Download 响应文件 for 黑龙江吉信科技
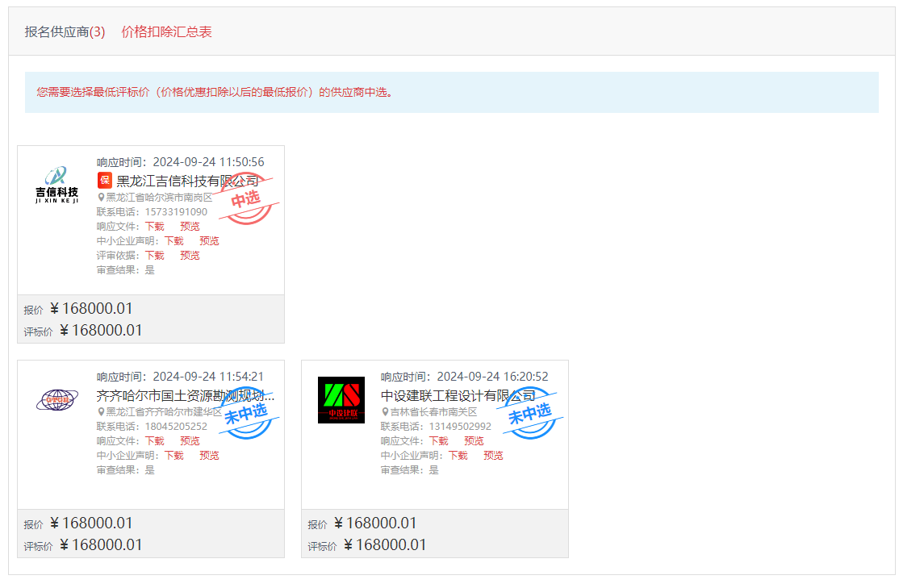 coord(154,227)
